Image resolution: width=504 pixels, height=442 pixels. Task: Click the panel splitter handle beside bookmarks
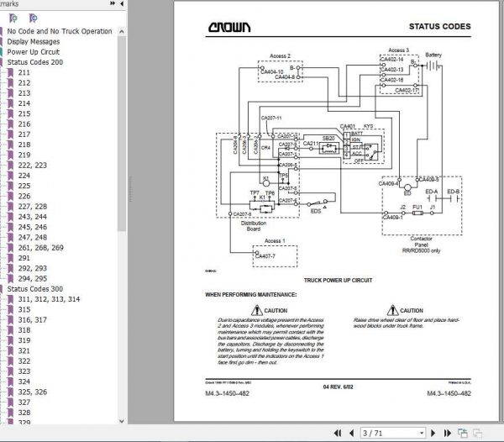point(131,190)
